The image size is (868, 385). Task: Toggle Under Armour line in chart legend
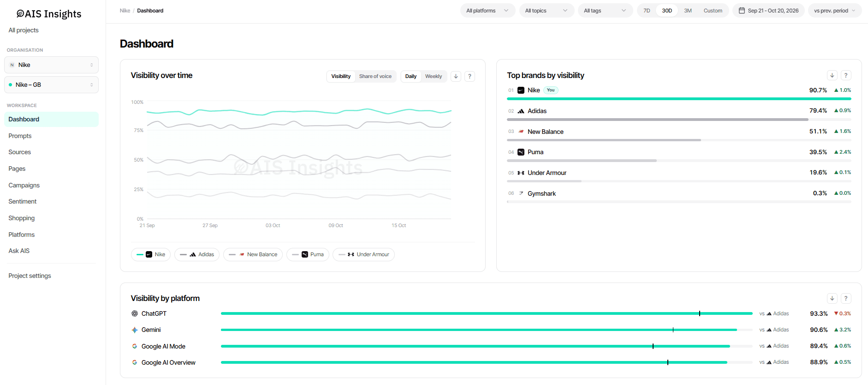click(363, 254)
